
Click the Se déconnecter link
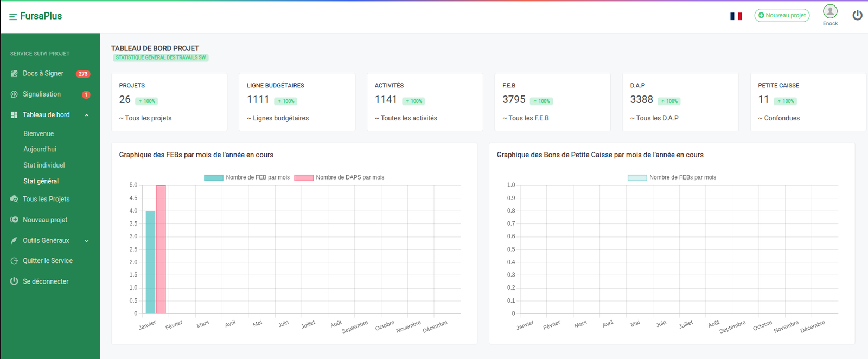click(x=46, y=281)
